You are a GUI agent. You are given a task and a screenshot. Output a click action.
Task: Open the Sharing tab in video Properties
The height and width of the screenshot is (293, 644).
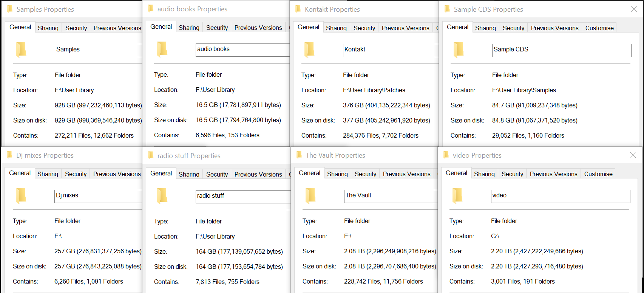click(x=485, y=174)
